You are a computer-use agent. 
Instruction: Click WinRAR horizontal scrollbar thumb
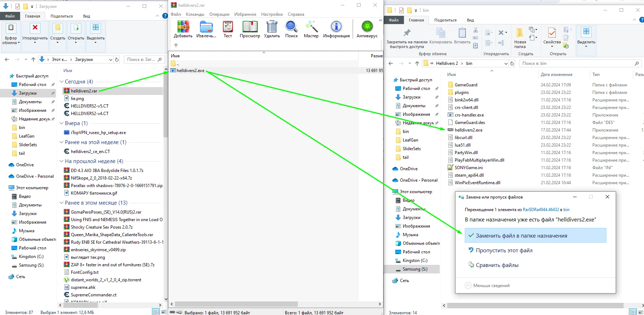pyautogui.click(x=237, y=304)
